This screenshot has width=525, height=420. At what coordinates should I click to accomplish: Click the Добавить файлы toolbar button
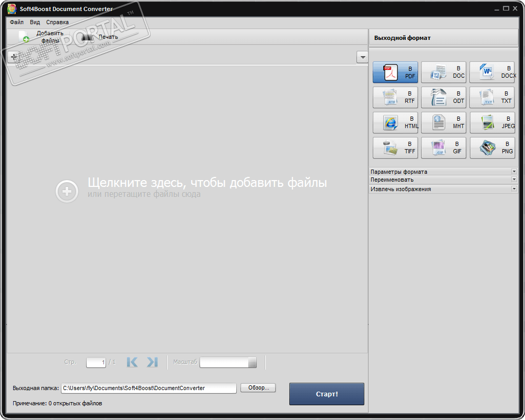pos(41,37)
